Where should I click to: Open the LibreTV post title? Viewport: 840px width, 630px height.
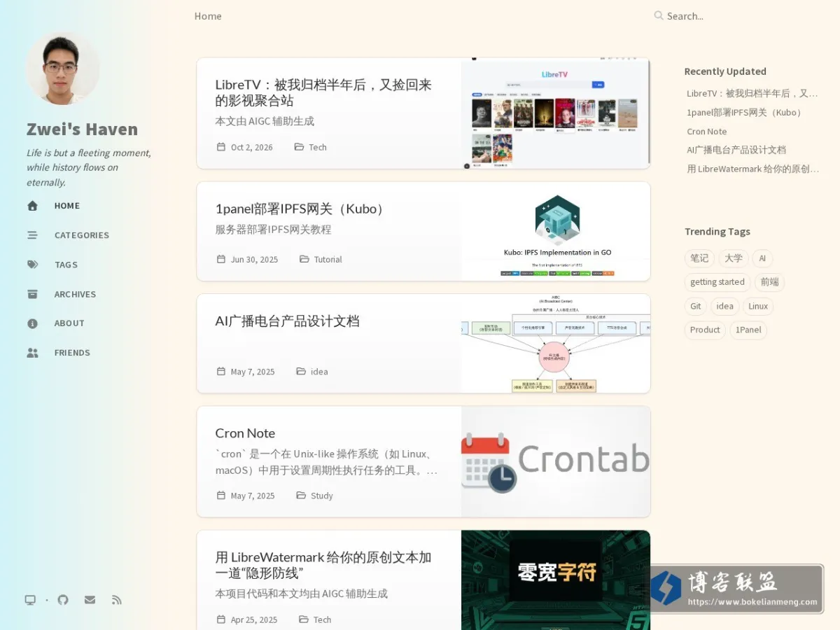pyautogui.click(x=323, y=92)
